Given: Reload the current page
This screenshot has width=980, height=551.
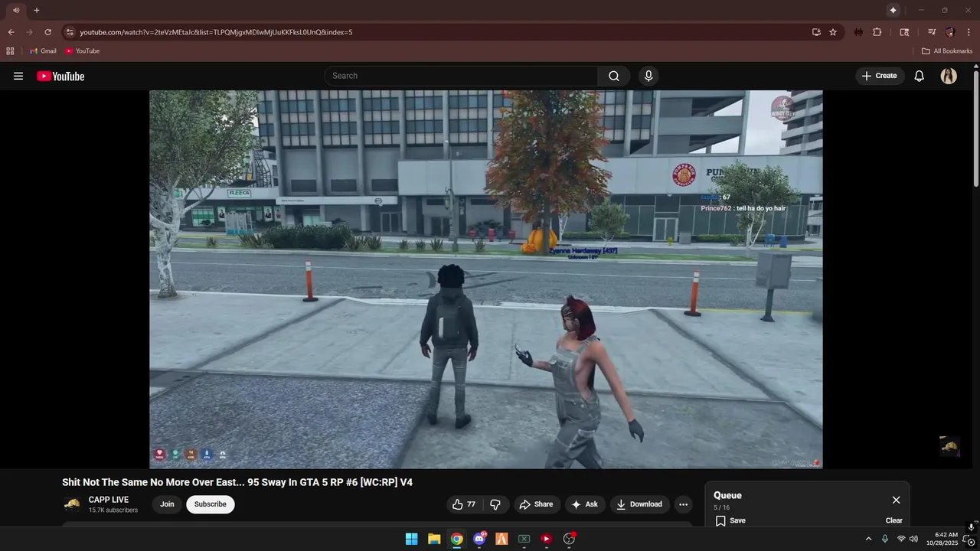Looking at the screenshot, I should (x=47, y=32).
